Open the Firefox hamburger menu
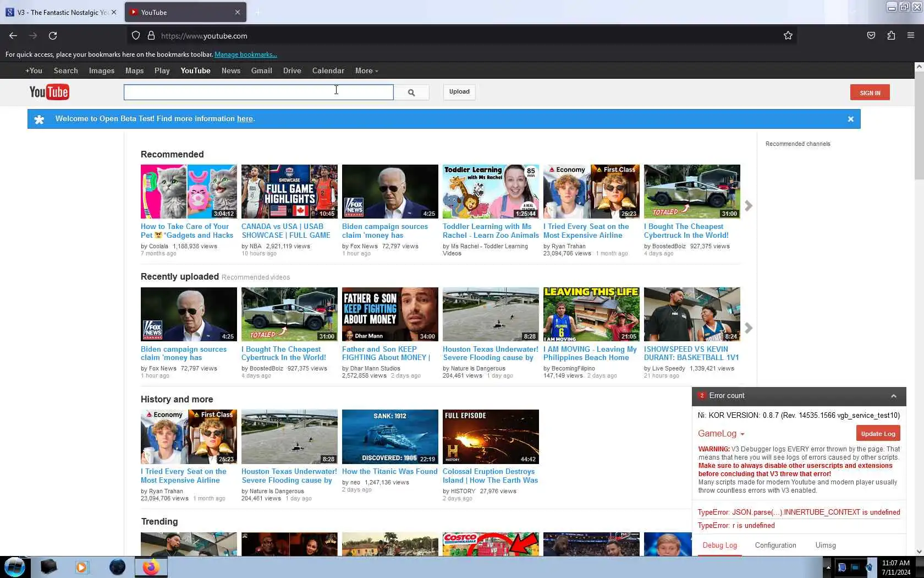This screenshot has height=578, width=924. pos(911,36)
